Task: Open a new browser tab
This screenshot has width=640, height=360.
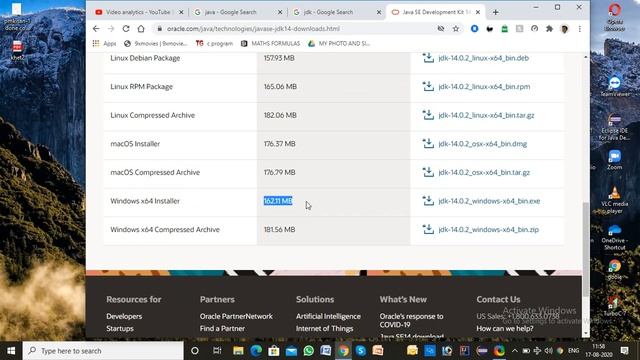Action: click(x=496, y=12)
